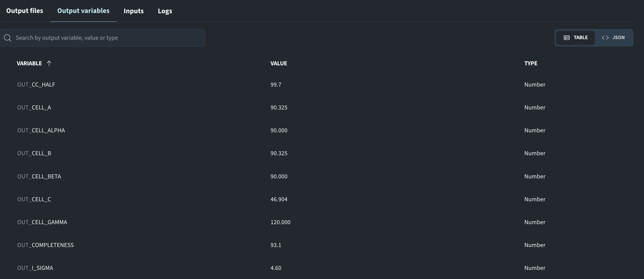Click the sort arrow beside VARIABLE
644x279 pixels.
[x=49, y=63]
